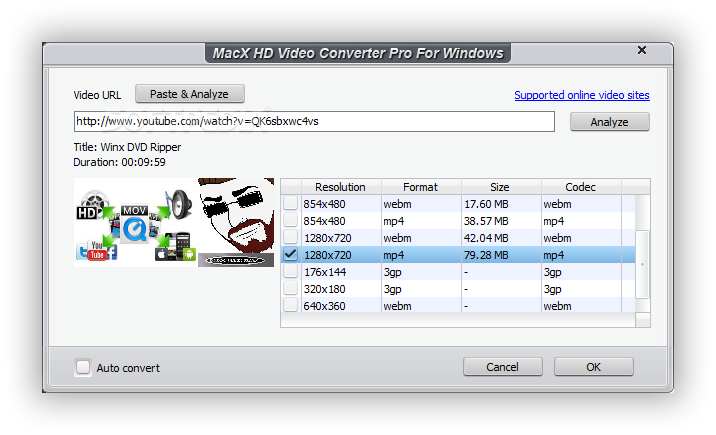Click the video preview thumbnail
716x435 pixels.
(174, 222)
